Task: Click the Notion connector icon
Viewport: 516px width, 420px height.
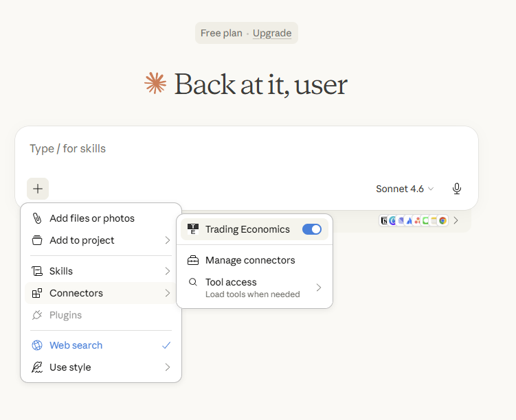Action: click(x=384, y=221)
